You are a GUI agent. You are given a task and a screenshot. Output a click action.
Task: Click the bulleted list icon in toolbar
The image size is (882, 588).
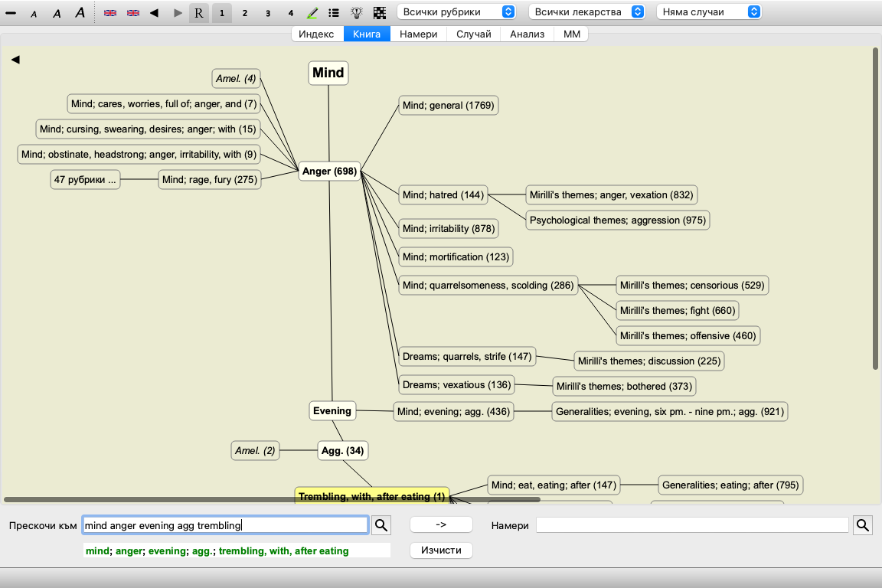pos(334,13)
